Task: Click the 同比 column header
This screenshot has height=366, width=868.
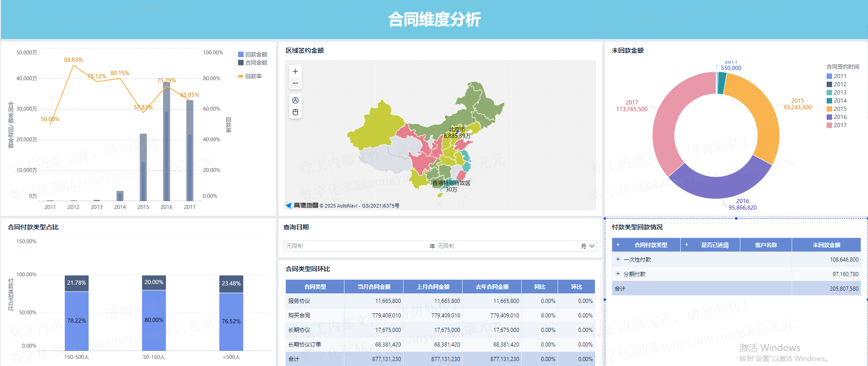Action: tap(539, 287)
